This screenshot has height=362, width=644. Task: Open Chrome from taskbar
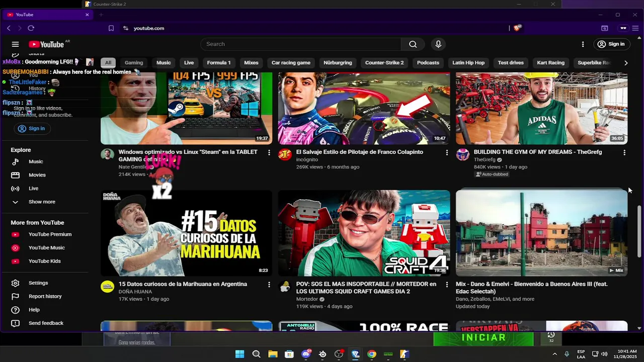coord(371,354)
